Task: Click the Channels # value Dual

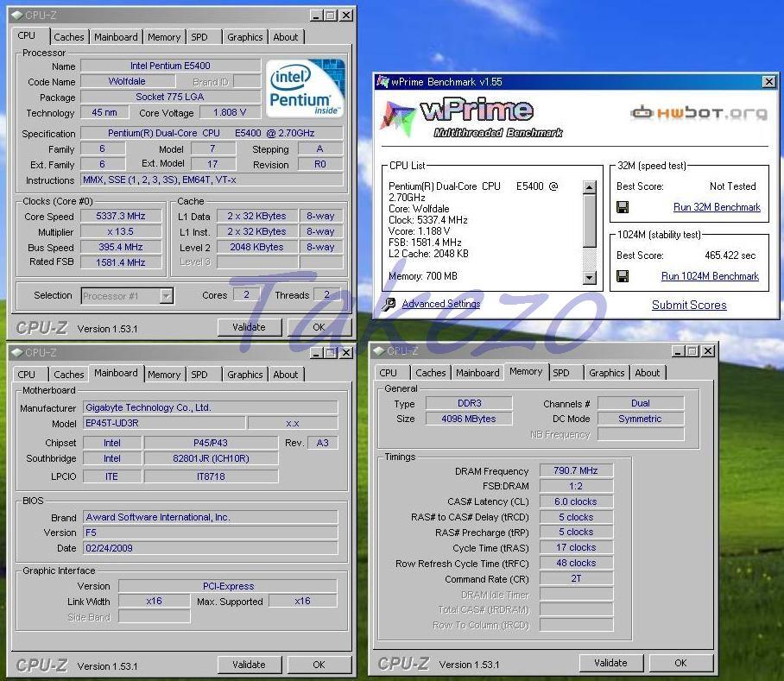Action: [641, 403]
